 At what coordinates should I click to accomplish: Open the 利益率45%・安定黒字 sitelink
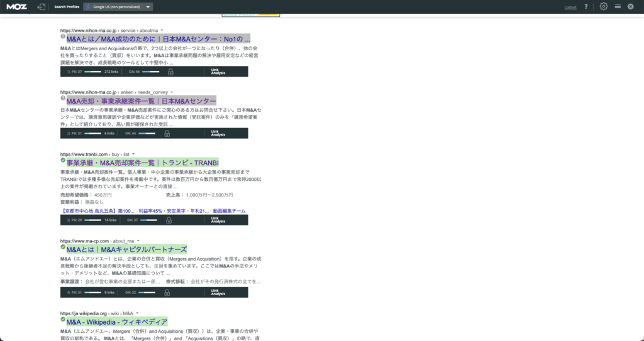[174, 211]
